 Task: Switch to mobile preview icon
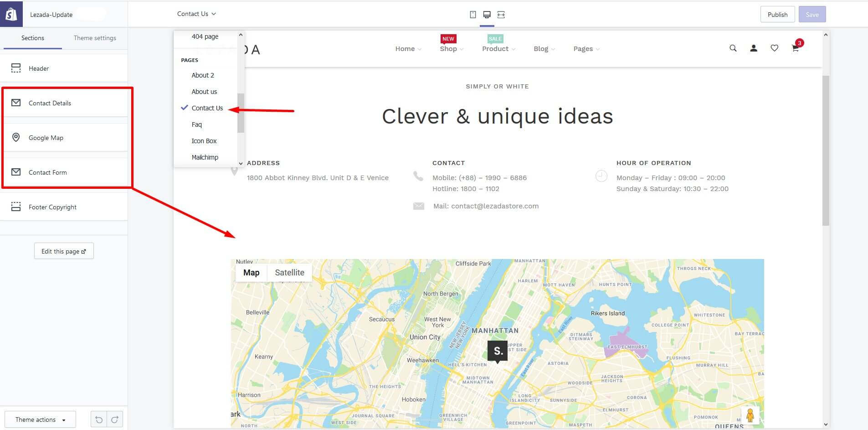473,15
